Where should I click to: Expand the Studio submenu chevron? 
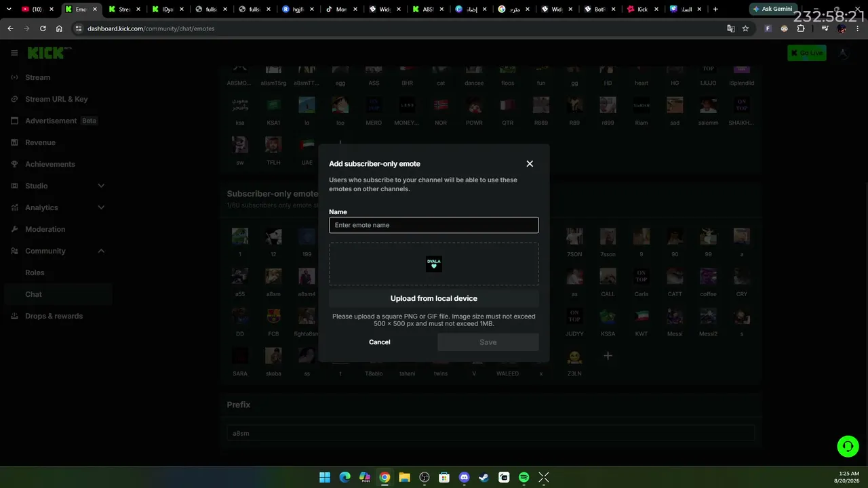tap(101, 186)
